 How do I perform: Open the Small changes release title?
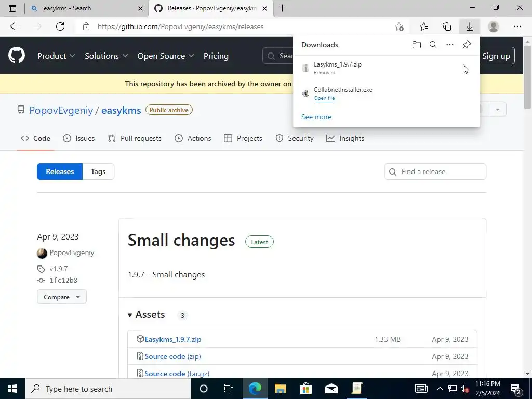point(181,240)
